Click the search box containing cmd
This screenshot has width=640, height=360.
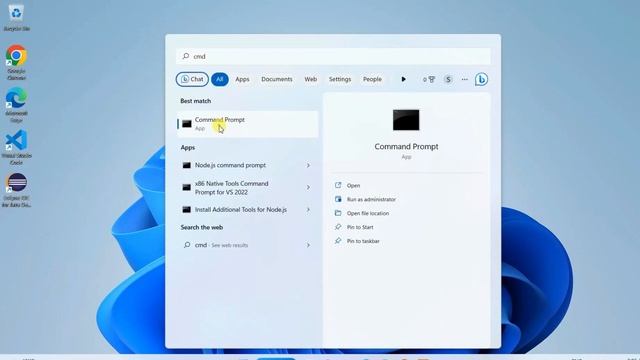click(x=333, y=56)
